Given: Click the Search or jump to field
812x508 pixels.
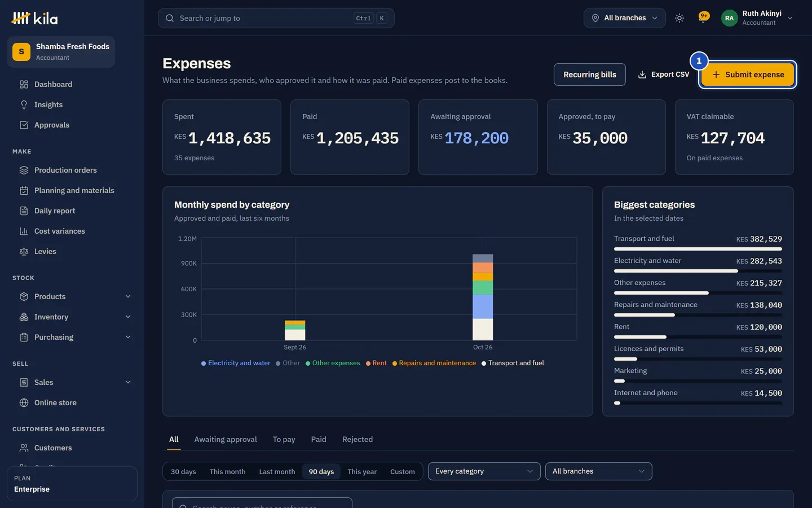Looking at the screenshot, I should tap(276, 18).
